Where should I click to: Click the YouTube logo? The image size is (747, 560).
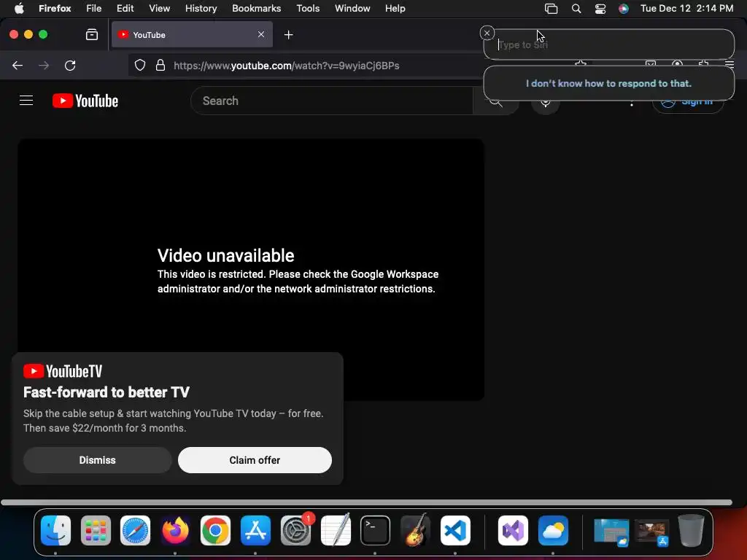pos(85,101)
